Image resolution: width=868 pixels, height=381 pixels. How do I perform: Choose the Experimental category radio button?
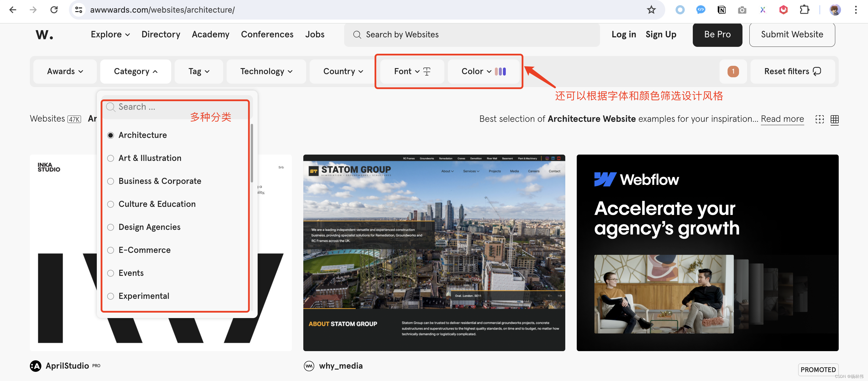[111, 296]
